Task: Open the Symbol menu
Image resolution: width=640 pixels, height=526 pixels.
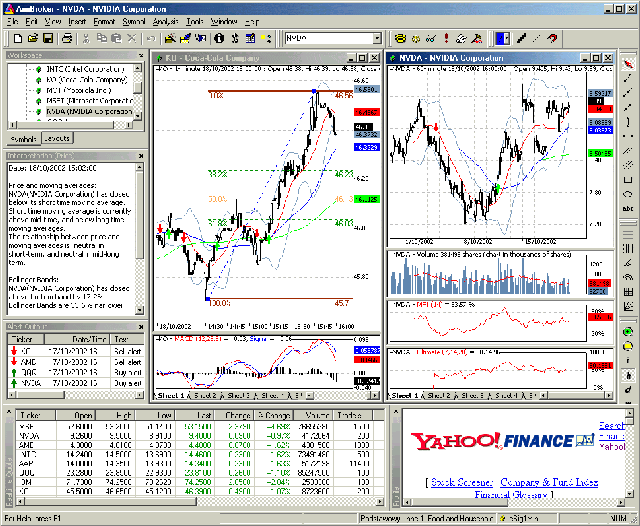Action: (x=134, y=21)
